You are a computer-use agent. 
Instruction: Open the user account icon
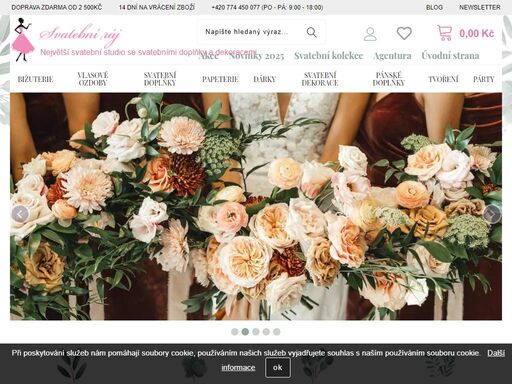click(370, 34)
